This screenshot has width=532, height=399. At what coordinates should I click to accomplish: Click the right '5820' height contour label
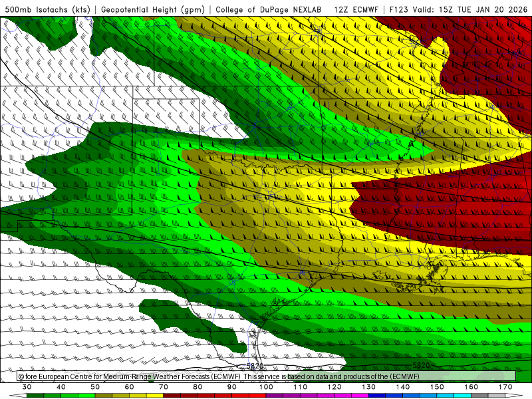[421, 365]
